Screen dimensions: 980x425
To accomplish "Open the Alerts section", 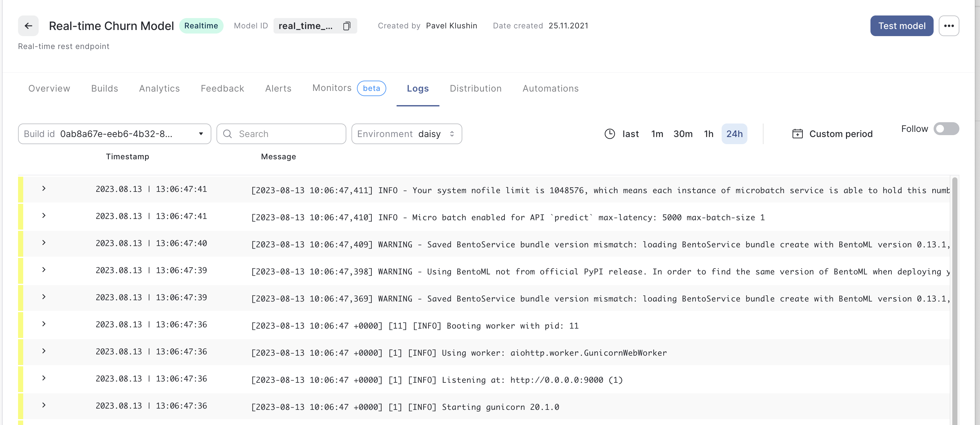I will pyautogui.click(x=278, y=88).
